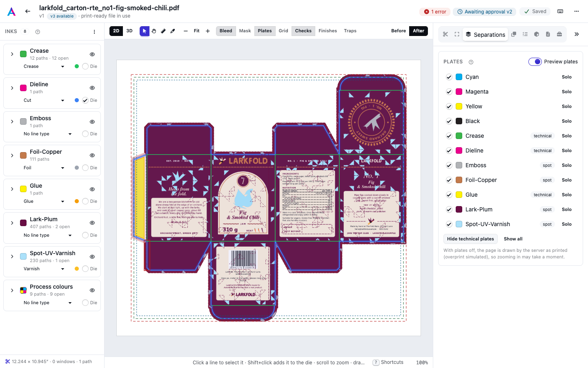588x368 pixels.
Task: Zoom out with the minus icon
Action: 186,31
